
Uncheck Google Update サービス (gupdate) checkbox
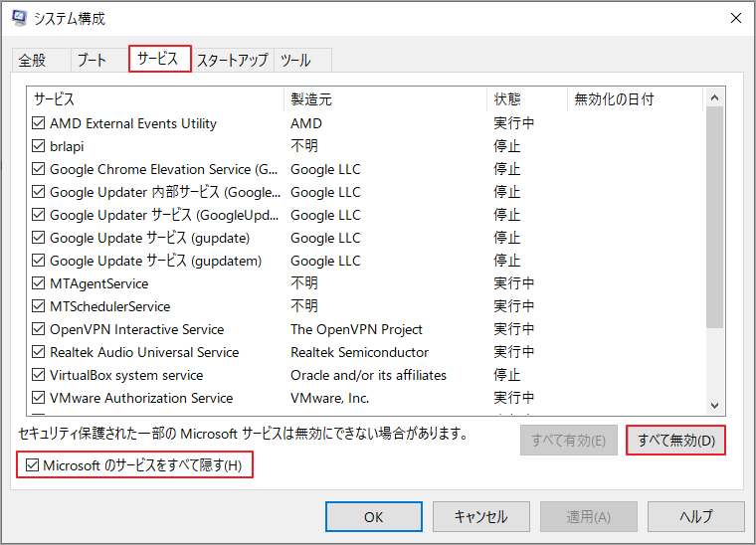(x=39, y=238)
